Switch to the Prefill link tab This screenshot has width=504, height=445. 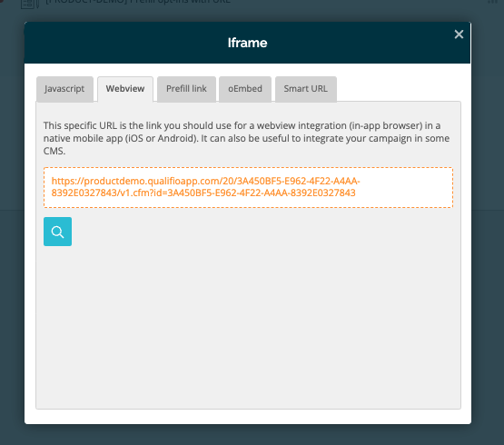pyautogui.click(x=186, y=89)
